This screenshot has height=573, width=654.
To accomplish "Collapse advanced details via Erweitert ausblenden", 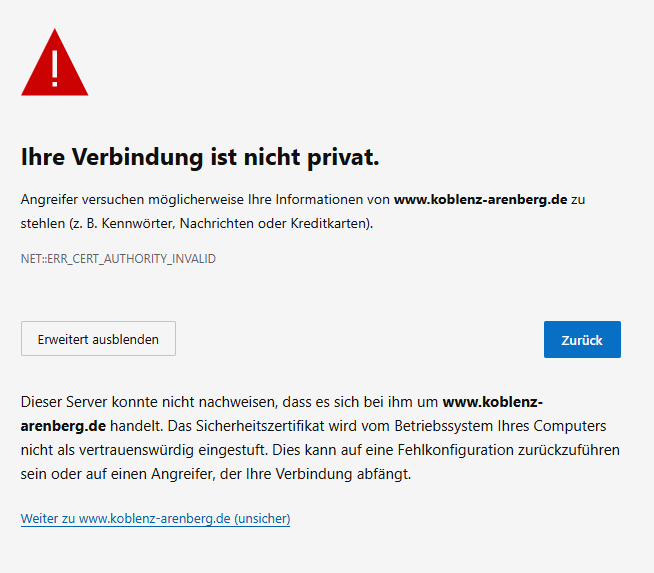I will (x=98, y=339).
